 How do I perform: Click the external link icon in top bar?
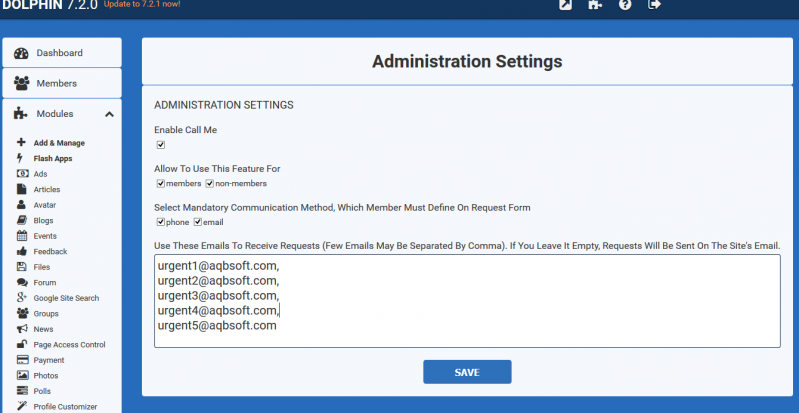[565, 5]
